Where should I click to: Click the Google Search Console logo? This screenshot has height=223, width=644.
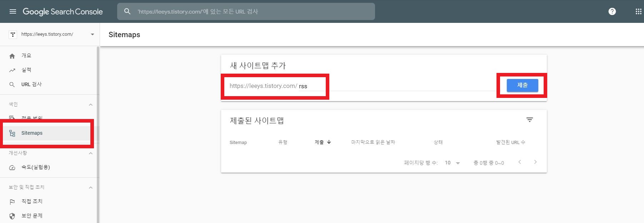[x=63, y=11]
